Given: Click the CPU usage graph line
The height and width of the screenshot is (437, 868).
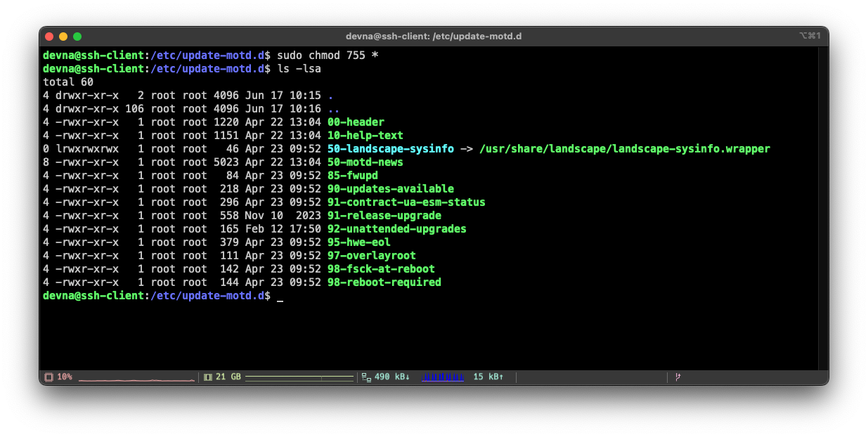Looking at the screenshot, I should tap(136, 380).
